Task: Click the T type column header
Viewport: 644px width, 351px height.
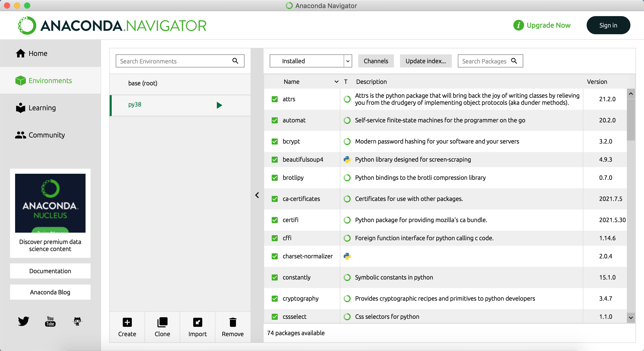Action: click(346, 82)
